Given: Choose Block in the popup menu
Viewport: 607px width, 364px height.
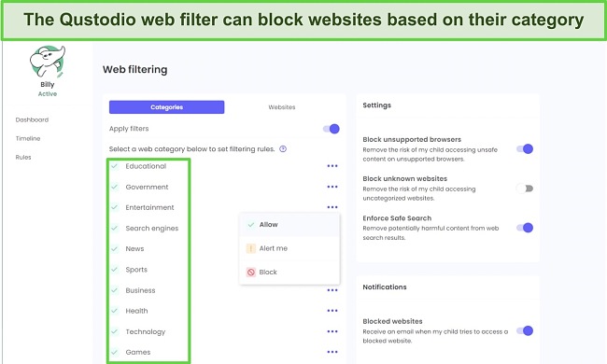Looking at the screenshot, I should 289,273.
